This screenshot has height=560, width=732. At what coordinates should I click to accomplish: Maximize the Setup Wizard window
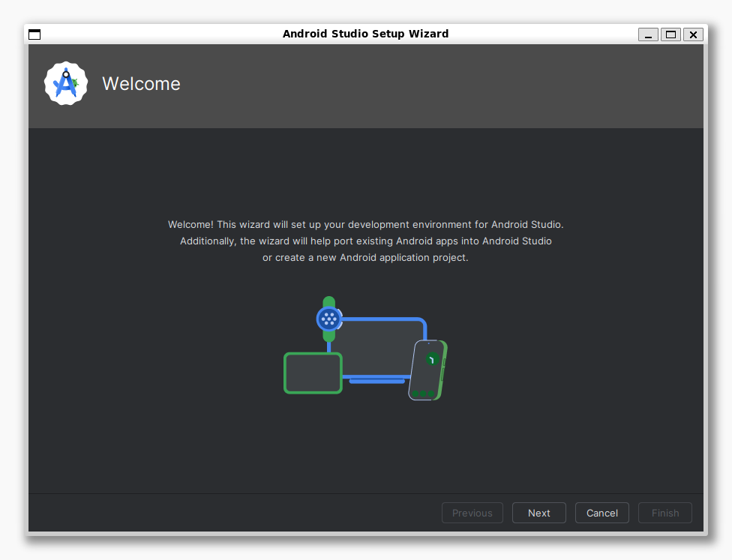point(670,34)
